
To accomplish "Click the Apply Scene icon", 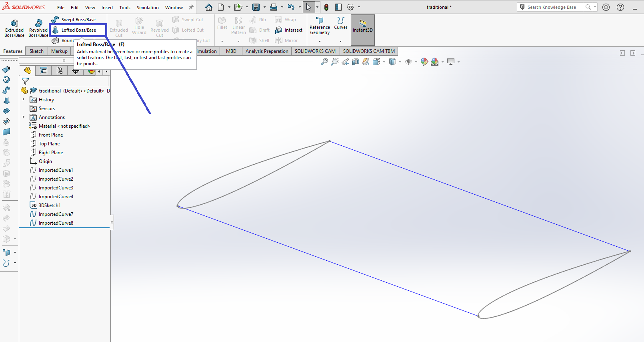I will [x=435, y=62].
